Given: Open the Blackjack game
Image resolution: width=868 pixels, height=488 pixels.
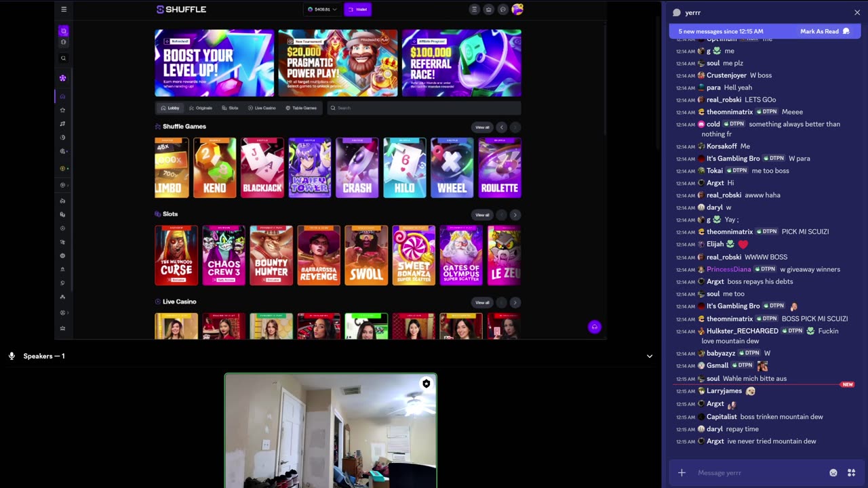Looking at the screenshot, I should coord(262,167).
